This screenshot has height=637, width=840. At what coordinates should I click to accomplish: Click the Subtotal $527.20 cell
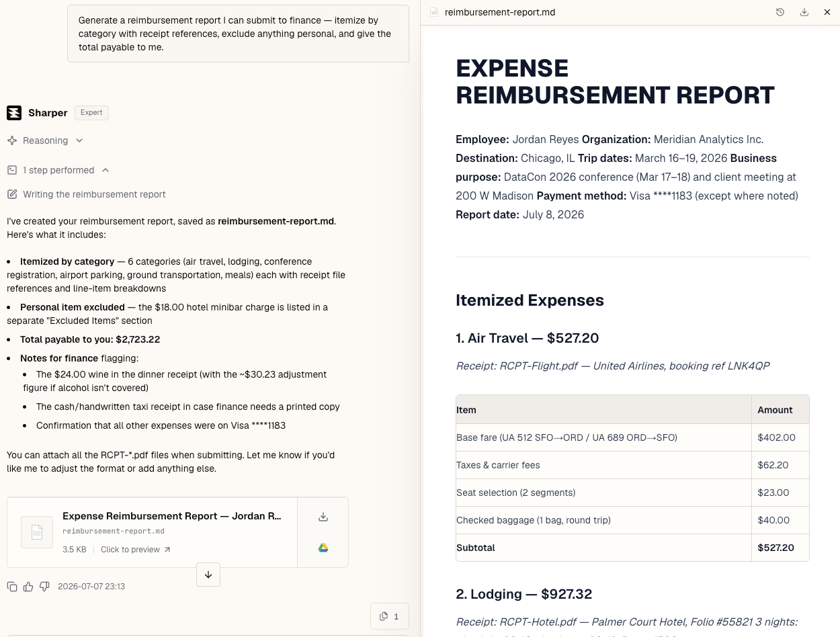[780, 548]
